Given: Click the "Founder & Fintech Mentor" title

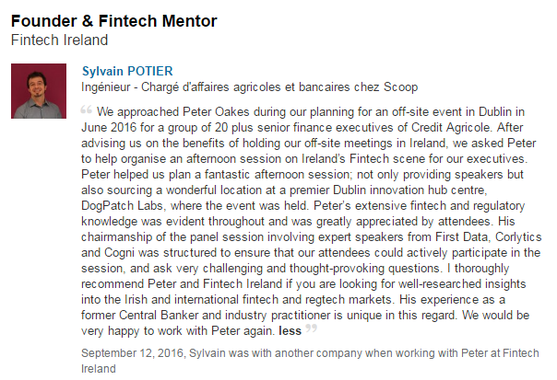Looking at the screenshot, I should pyautogui.click(x=114, y=21).
